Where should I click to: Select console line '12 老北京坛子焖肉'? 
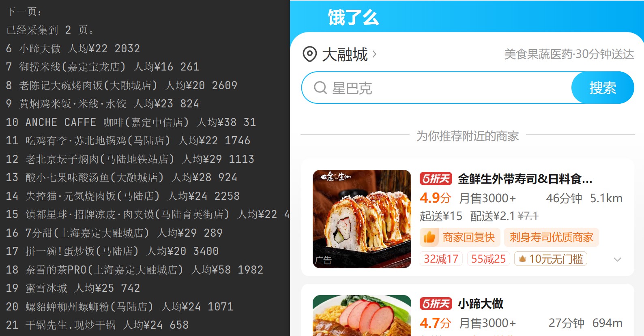pyautogui.click(x=130, y=159)
